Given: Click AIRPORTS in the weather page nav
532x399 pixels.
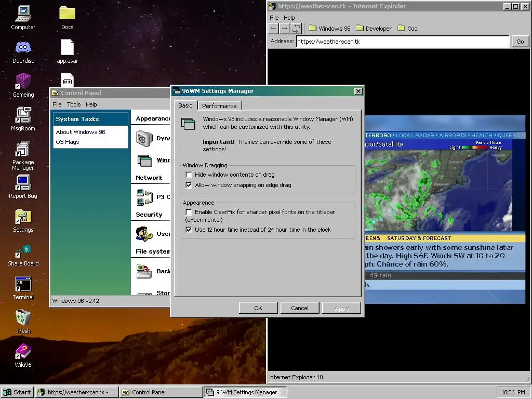Looking at the screenshot, I should [x=453, y=135].
